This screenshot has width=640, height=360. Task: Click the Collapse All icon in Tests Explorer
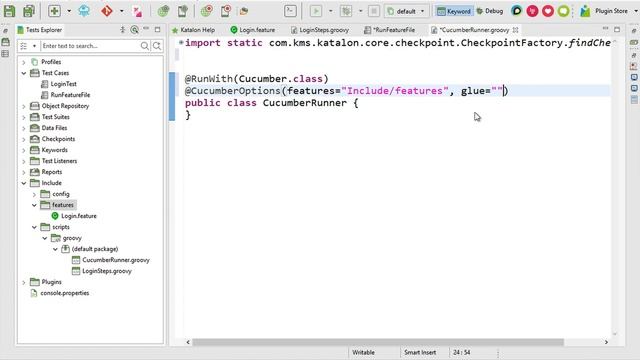point(122,29)
